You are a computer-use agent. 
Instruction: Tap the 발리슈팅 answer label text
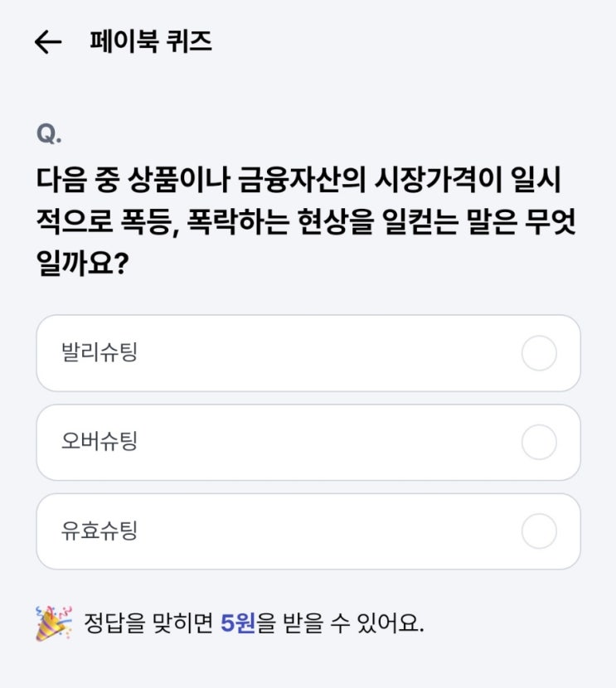[x=99, y=353]
